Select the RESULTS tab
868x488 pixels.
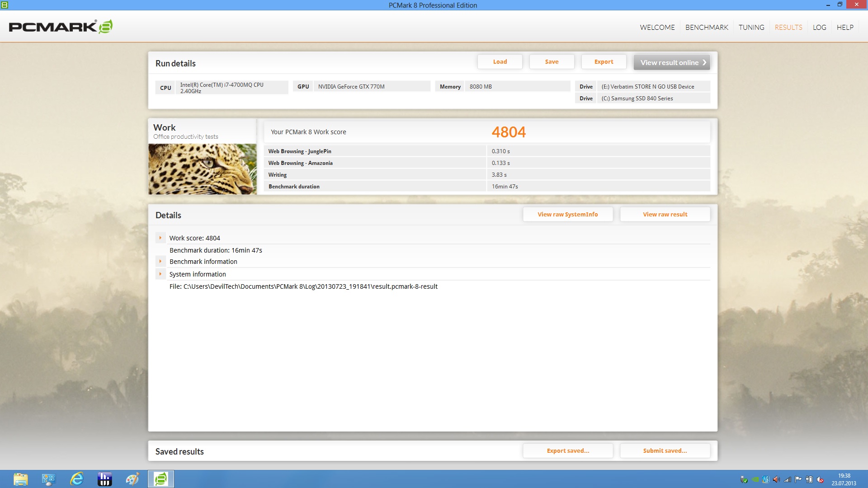[x=788, y=27]
